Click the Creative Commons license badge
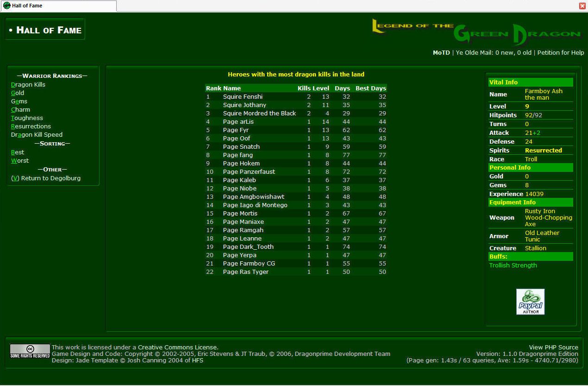 (x=30, y=351)
